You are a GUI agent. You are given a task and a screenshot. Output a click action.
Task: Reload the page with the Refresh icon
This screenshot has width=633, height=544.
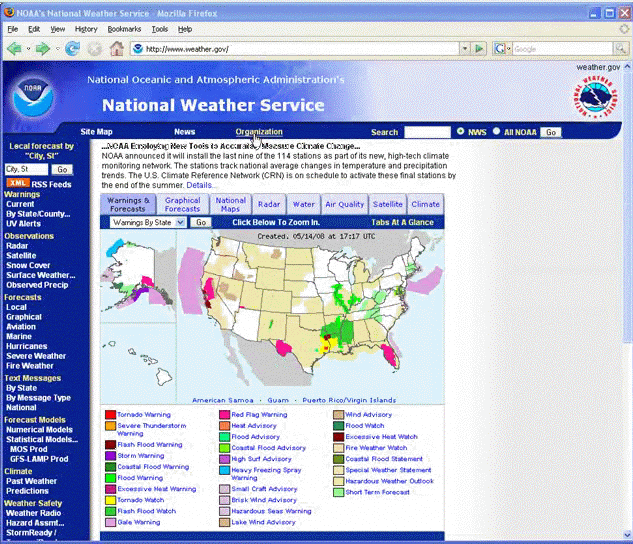pos(73,49)
